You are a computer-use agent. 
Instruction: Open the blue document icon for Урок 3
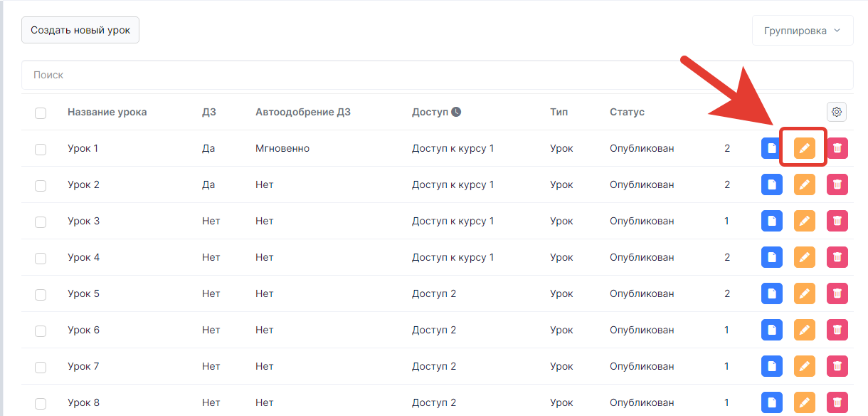tap(772, 221)
